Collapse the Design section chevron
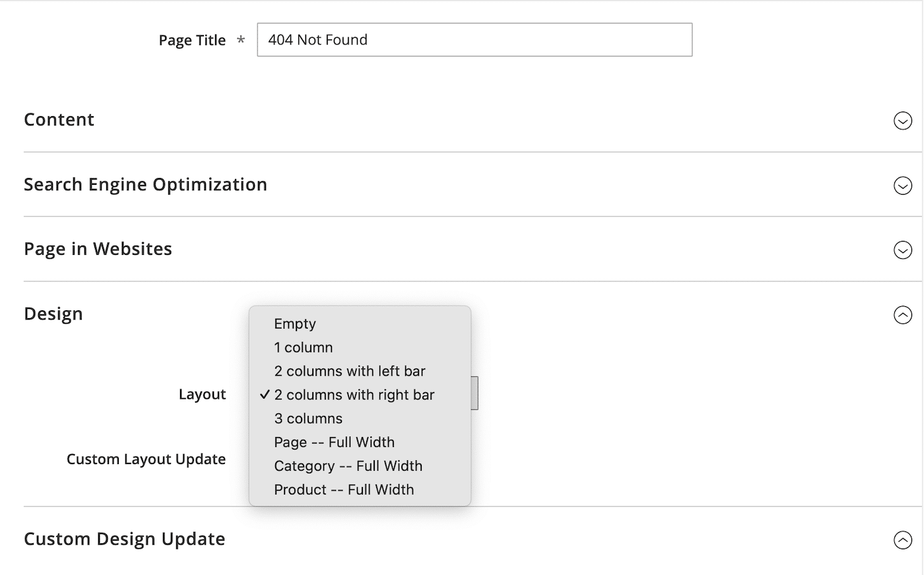The height and width of the screenshot is (575, 924). (x=903, y=315)
